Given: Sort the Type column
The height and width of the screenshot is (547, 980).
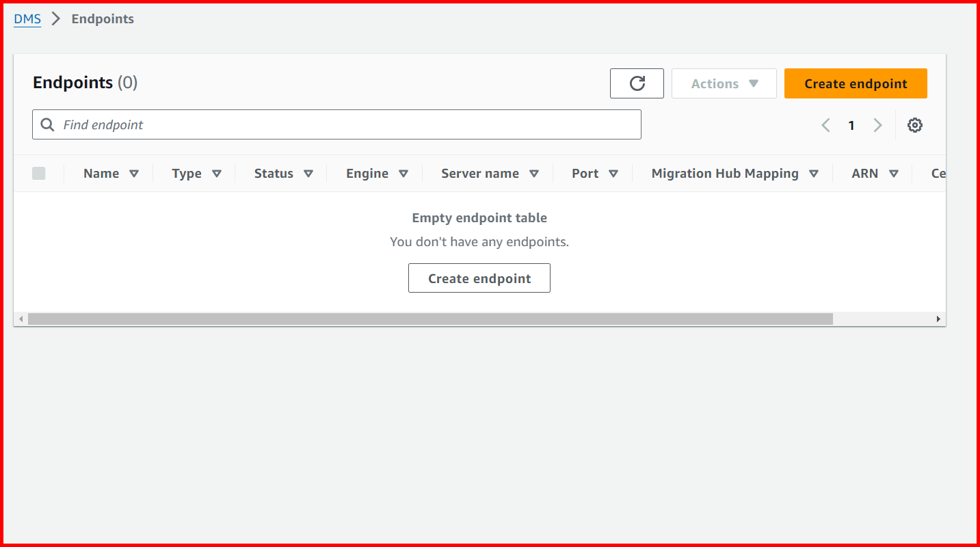Looking at the screenshot, I should pos(217,173).
